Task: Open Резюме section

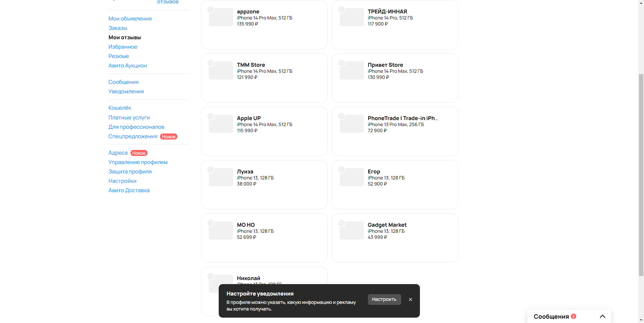Action: (x=119, y=56)
